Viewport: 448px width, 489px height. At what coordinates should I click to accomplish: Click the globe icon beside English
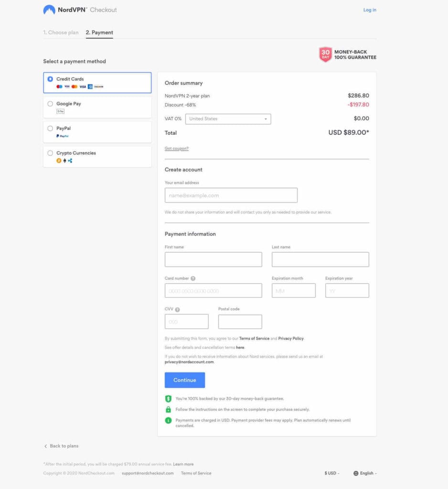(356, 473)
